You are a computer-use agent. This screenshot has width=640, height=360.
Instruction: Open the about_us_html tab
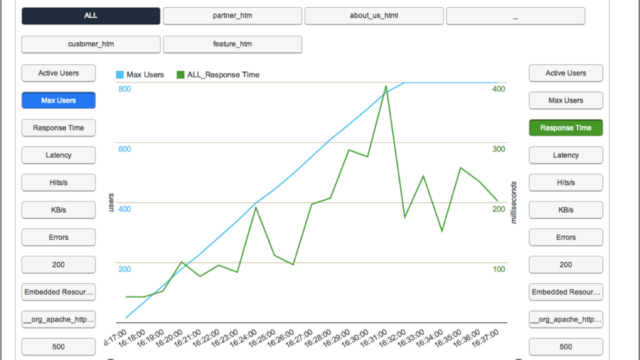pyautogui.click(x=374, y=16)
